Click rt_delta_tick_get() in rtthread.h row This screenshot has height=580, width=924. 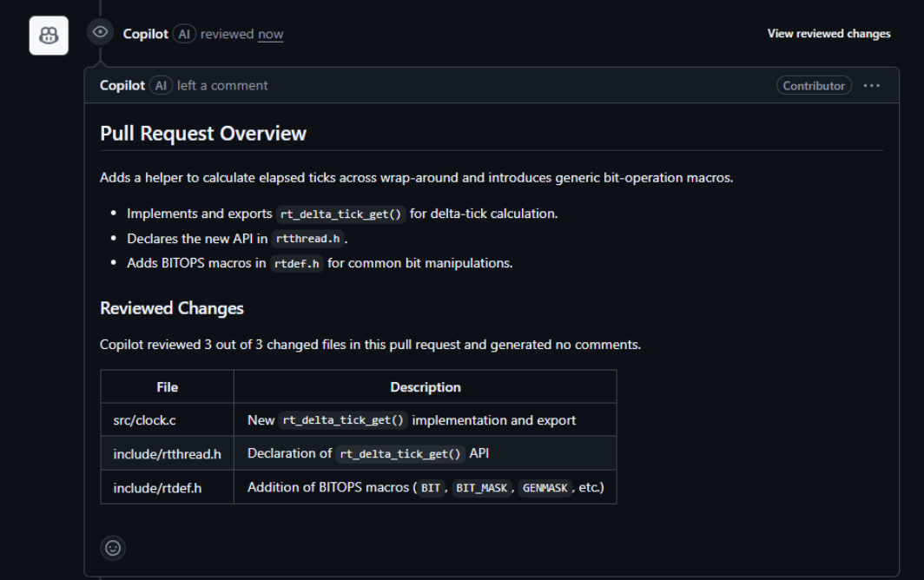coord(400,454)
